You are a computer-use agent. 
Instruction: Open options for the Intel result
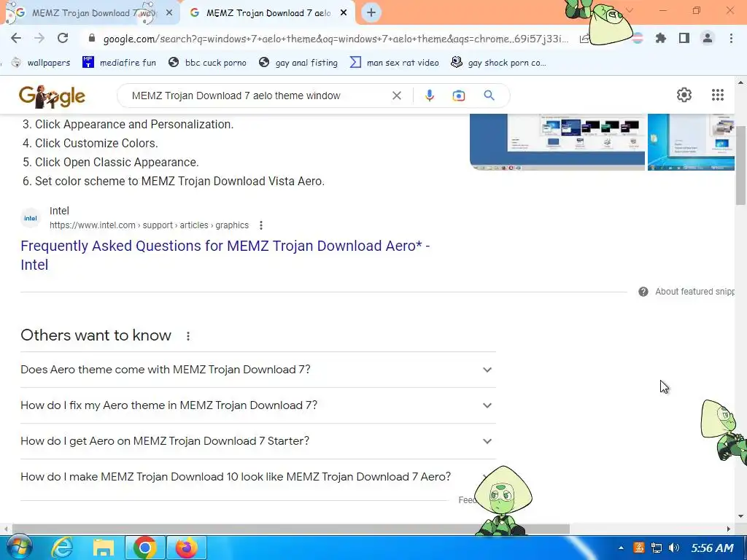tap(261, 225)
